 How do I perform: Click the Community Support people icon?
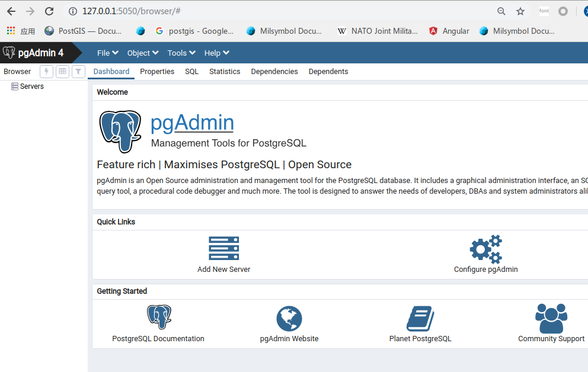[x=551, y=319]
